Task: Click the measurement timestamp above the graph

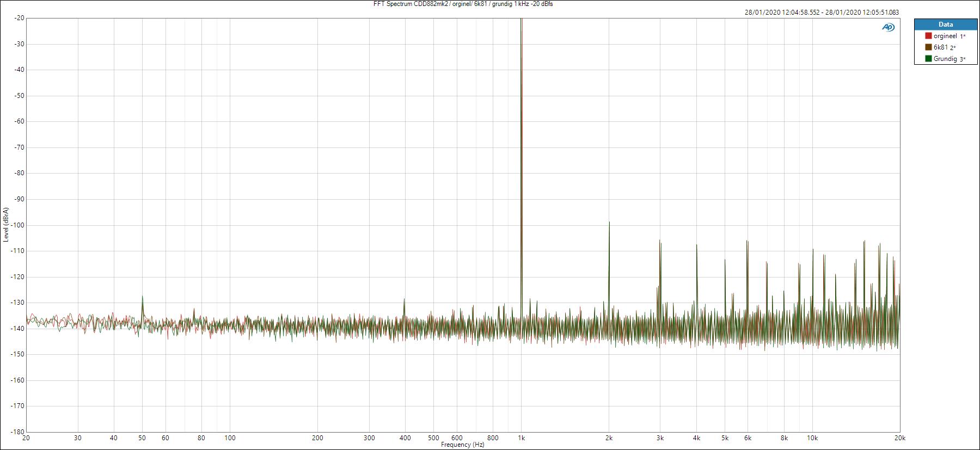Action: 822,12
